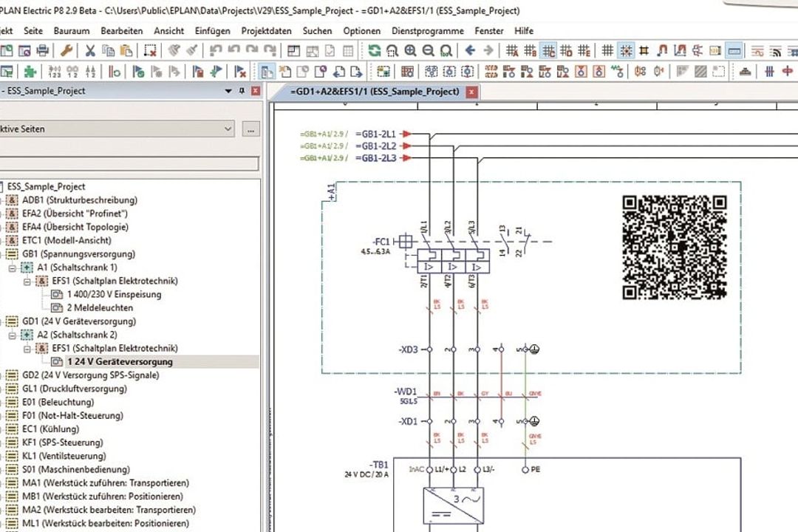Select 'F01 (Not-Halt-Steuerung)' tree node

(x=72, y=415)
